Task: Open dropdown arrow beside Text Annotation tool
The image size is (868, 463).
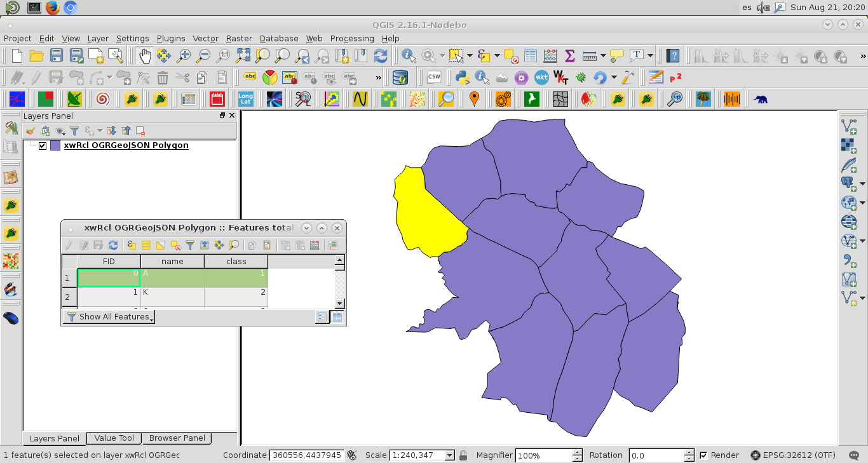Action: click(x=650, y=56)
